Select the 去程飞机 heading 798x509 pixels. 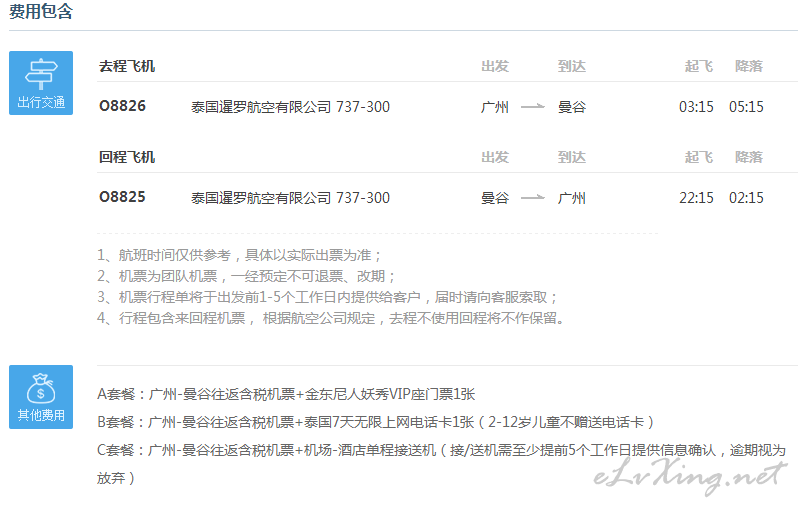[127, 66]
